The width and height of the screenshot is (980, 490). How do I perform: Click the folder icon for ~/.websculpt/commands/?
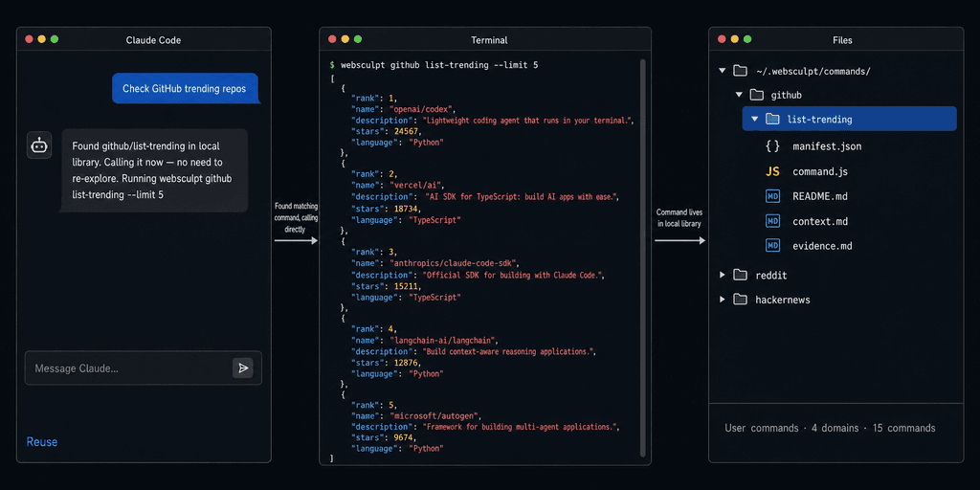coord(740,71)
